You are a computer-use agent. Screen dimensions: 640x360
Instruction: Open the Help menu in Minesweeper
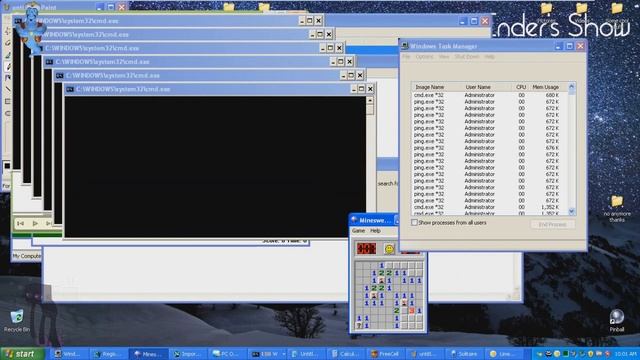tap(375, 231)
